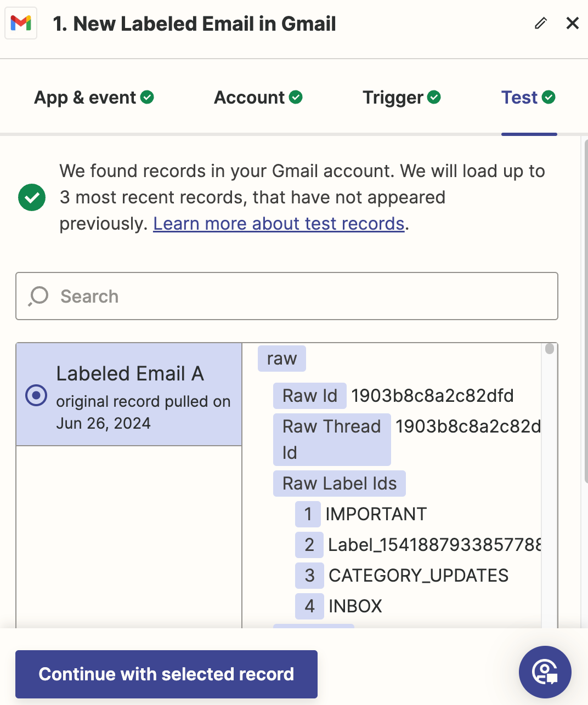The image size is (588, 705).
Task: Open Learn more about test records link
Action: [279, 224]
